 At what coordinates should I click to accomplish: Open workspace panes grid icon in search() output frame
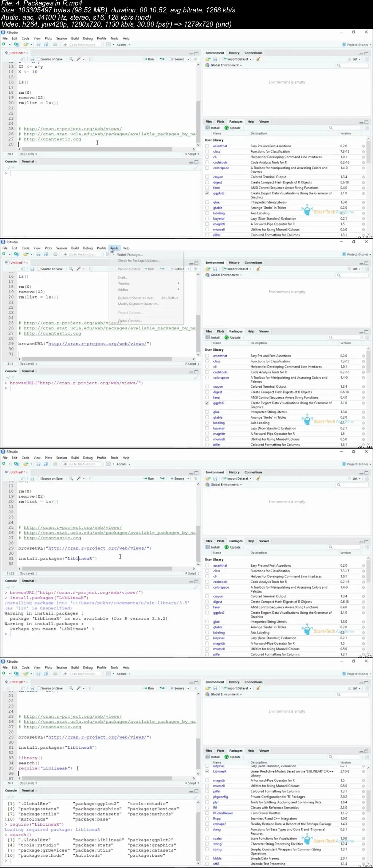(108, 674)
